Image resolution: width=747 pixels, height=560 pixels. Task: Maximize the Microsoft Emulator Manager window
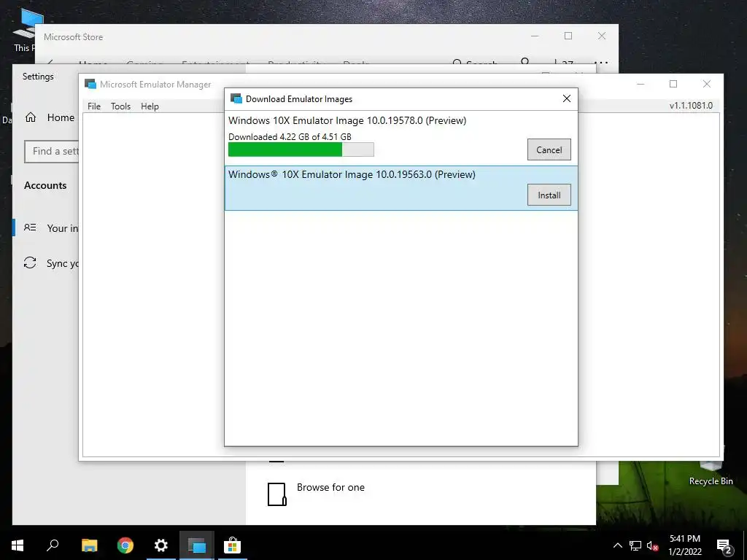(673, 85)
